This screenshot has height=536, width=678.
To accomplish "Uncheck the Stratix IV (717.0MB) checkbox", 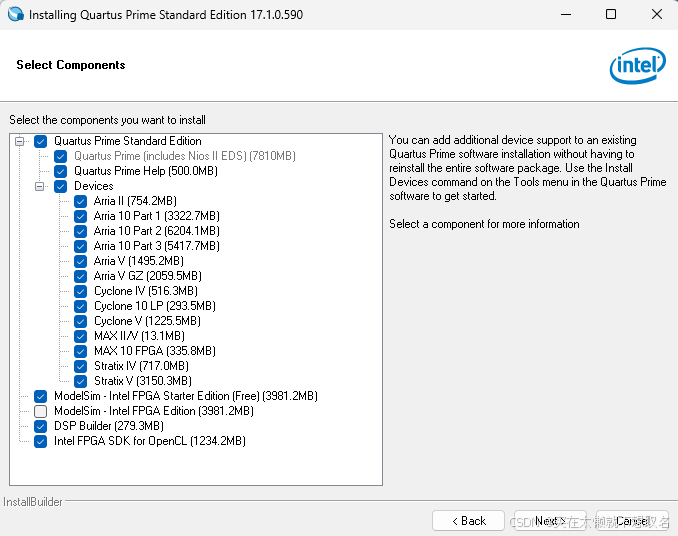I will coord(80,366).
